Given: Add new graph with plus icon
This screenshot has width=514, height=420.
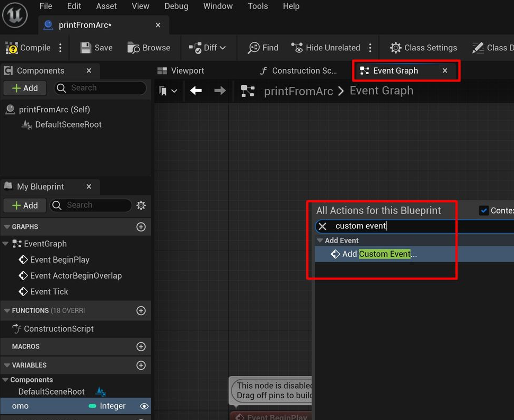Looking at the screenshot, I should (141, 227).
